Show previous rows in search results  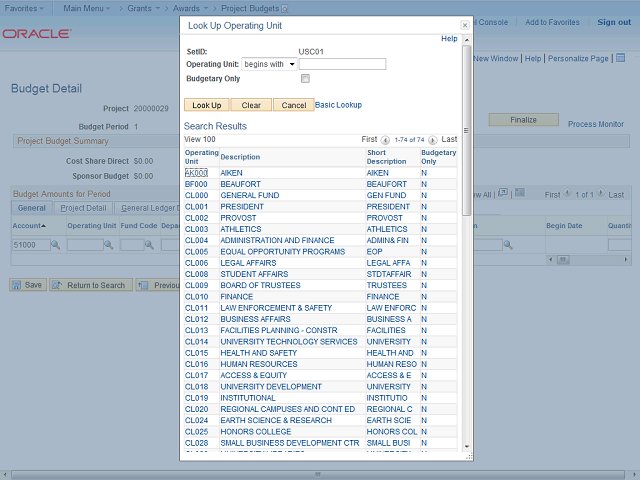tap(387, 139)
